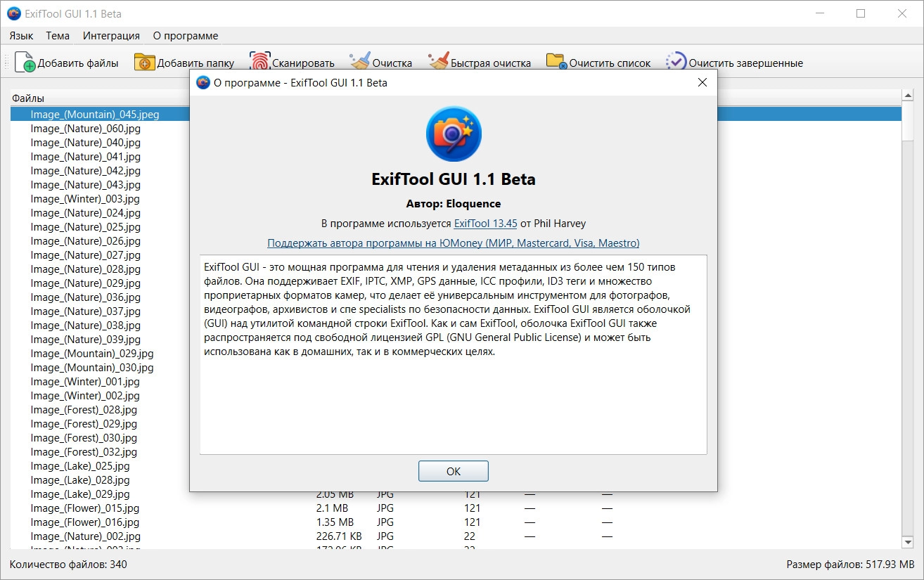
Task: Close the О программе dialog
Action: tap(702, 82)
